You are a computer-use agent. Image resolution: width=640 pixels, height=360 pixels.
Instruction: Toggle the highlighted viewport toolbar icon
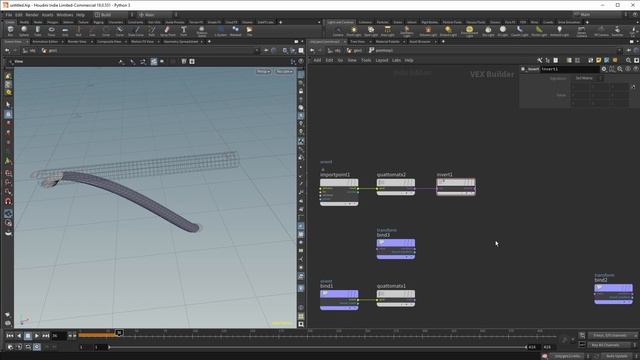coord(154,62)
